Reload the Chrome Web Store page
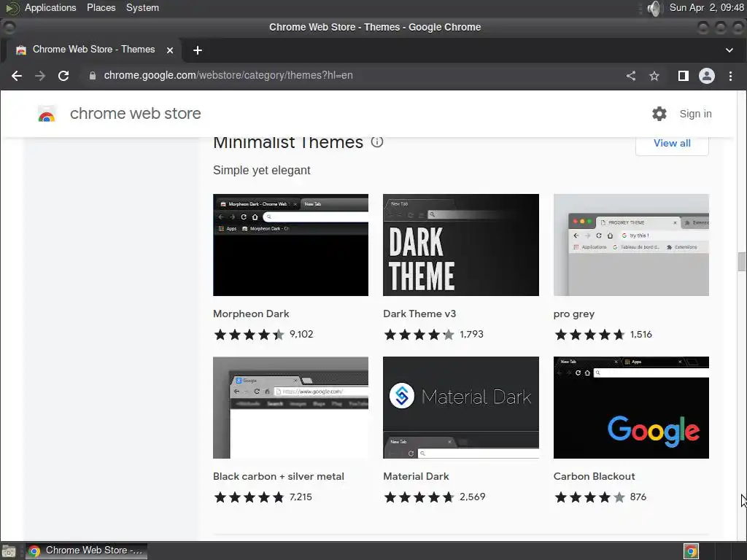The width and height of the screenshot is (747, 560). pyautogui.click(x=63, y=76)
